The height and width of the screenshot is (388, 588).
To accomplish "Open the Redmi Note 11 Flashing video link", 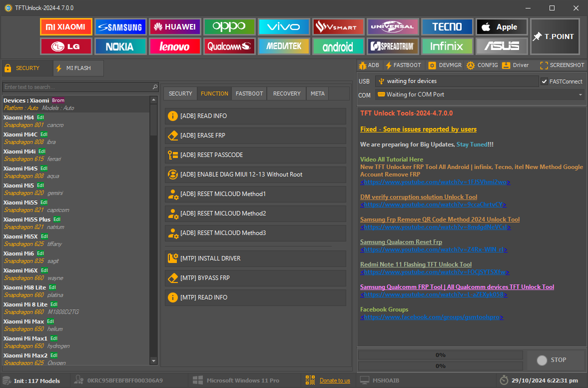I will click(x=435, y=272).
